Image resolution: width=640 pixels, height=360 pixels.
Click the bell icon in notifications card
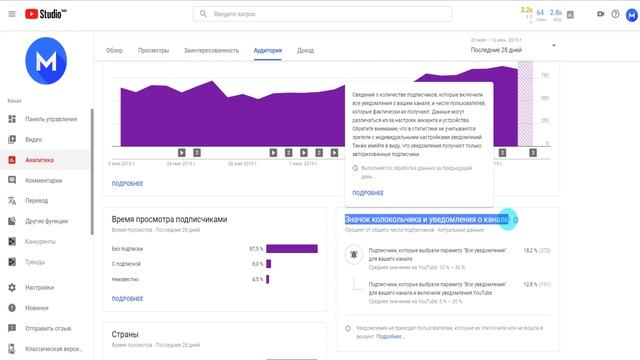(x=354, y=254)
